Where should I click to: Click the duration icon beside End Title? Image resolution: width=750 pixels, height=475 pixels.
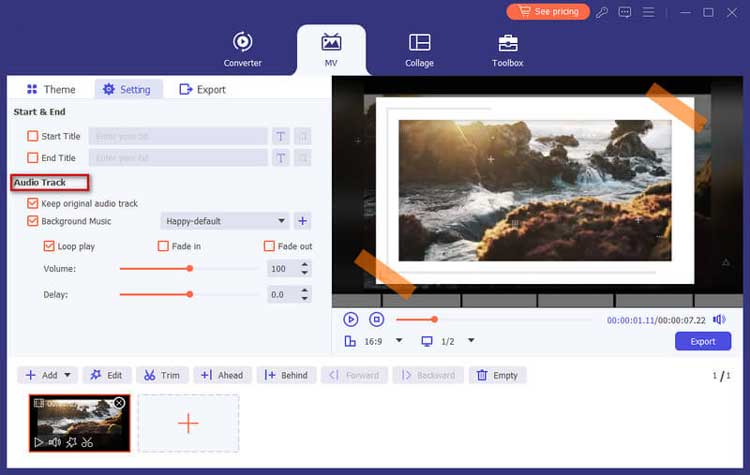(303, 157)
